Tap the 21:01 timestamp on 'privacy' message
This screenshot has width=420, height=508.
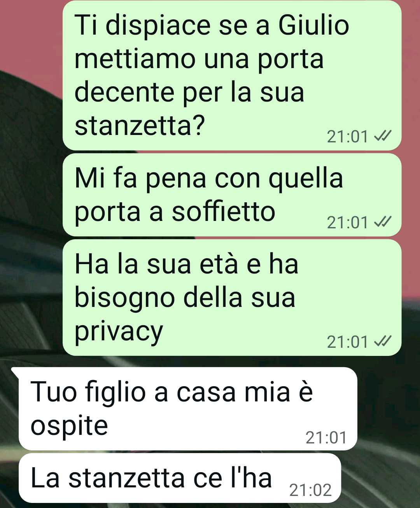click(x=347, y=342)
